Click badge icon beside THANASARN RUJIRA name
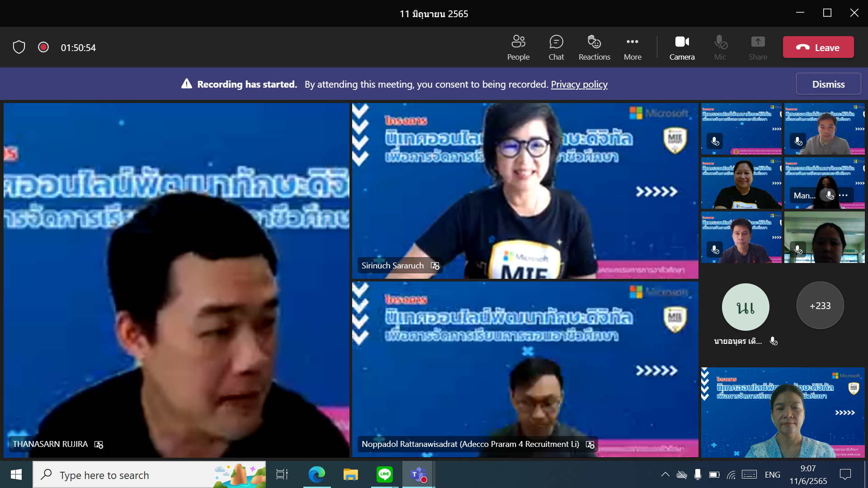The height and width of the screenshot is (488, 868). coord(99,445)
